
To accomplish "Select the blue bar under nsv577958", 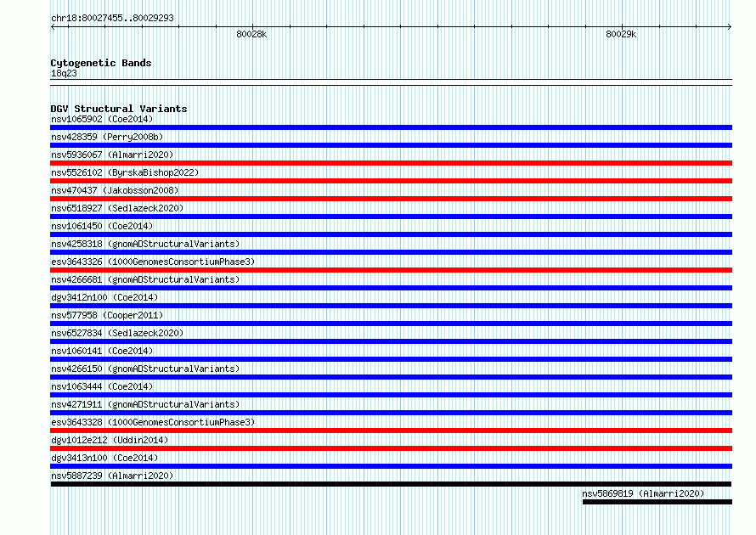I will 391,324.
